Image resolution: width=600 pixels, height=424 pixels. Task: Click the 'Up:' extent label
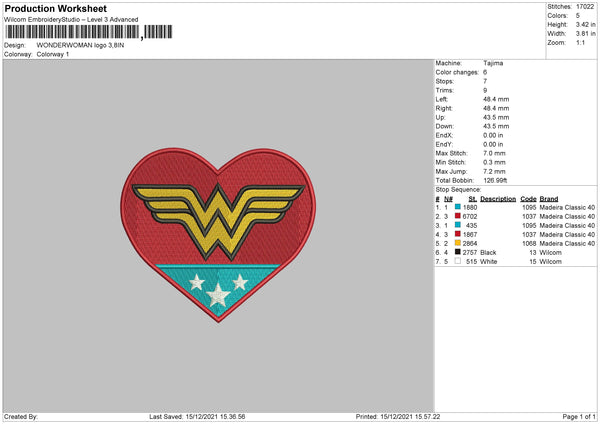coord(440,117)
